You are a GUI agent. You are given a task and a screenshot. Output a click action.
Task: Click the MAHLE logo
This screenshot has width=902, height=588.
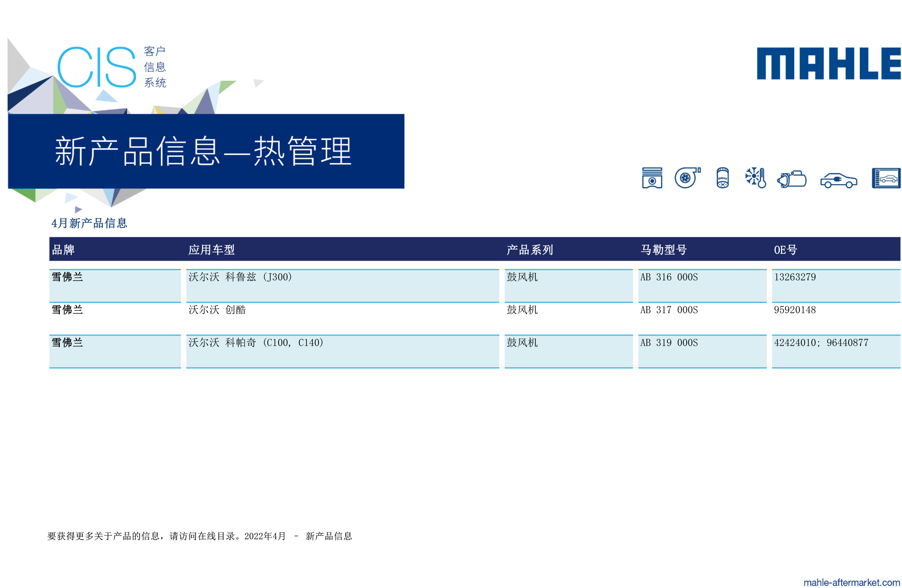pos(828,63)
